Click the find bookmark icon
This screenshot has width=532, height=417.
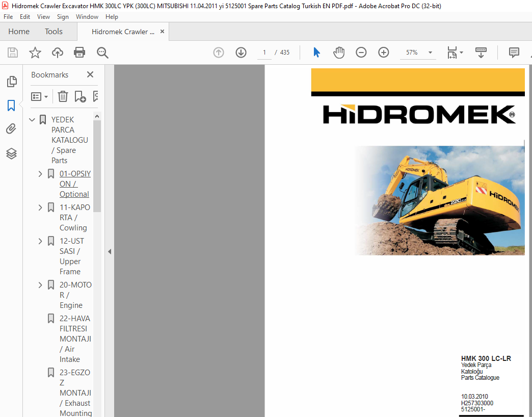(x=95, y=97)
